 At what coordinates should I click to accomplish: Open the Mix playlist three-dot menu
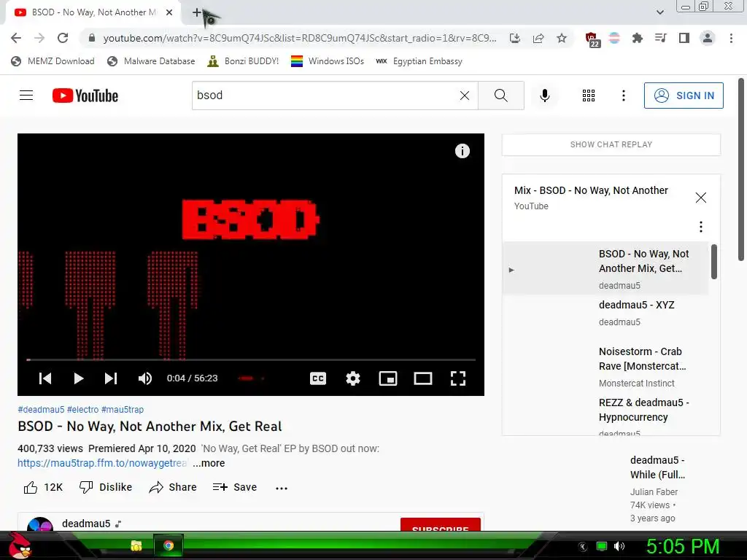700,227
